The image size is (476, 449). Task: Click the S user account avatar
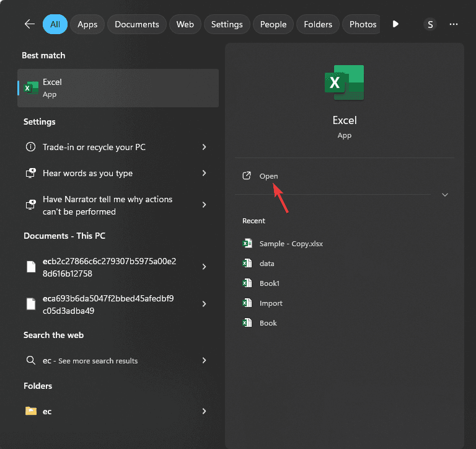(x=430, y=24)
